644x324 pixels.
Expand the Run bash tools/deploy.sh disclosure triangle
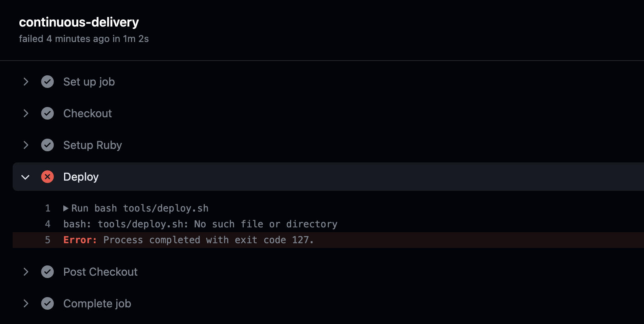pyautogui.click(x=66, y=208)
